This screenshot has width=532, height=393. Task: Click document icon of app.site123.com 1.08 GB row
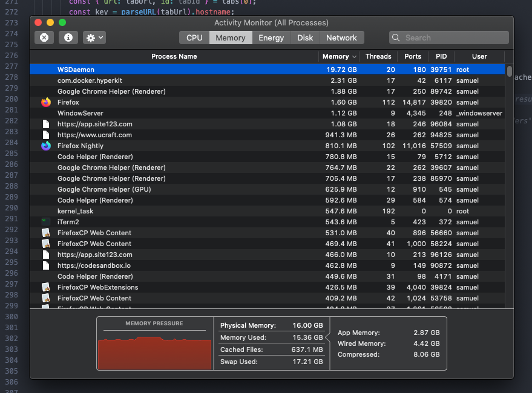click(x=46, y=124)
